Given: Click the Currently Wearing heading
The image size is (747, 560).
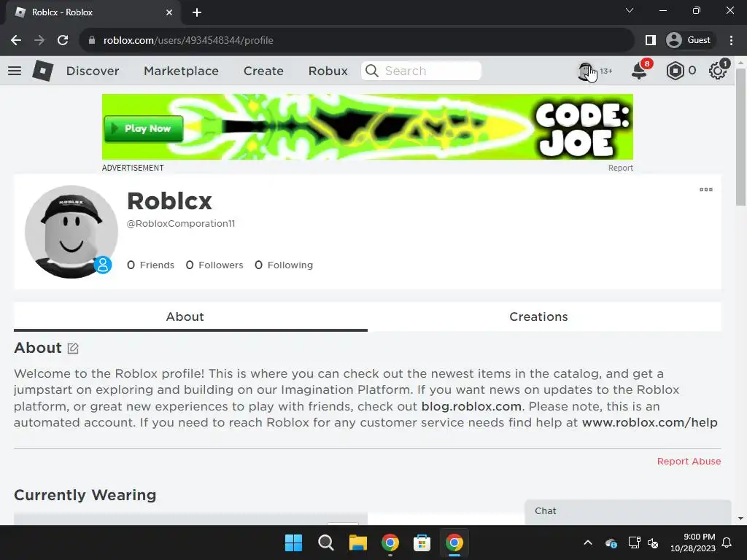Looking at the screenshot, I should (85, 495).
